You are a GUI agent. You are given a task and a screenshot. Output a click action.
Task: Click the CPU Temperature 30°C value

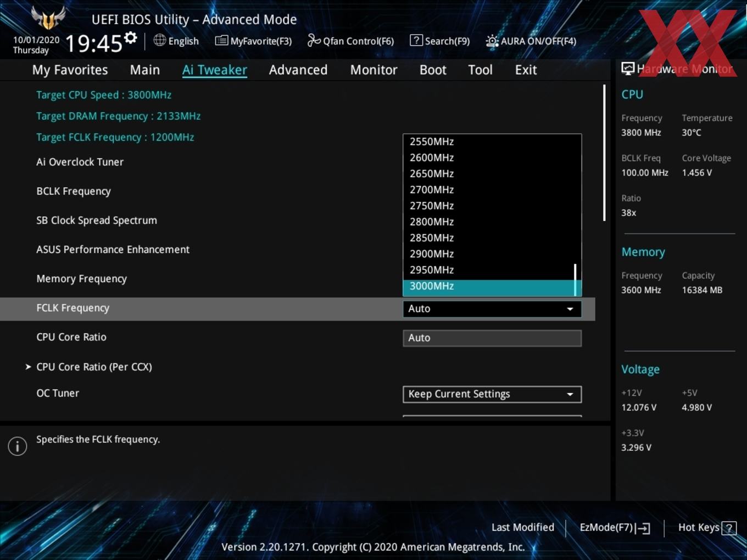point(692,133)
